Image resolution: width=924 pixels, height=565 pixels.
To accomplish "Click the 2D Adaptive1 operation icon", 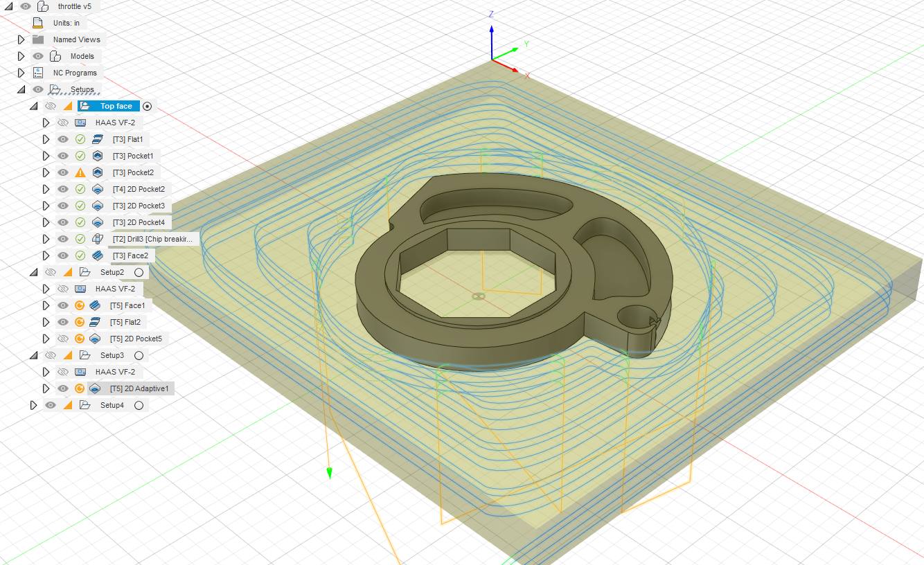I will click(x=96, y=388).
